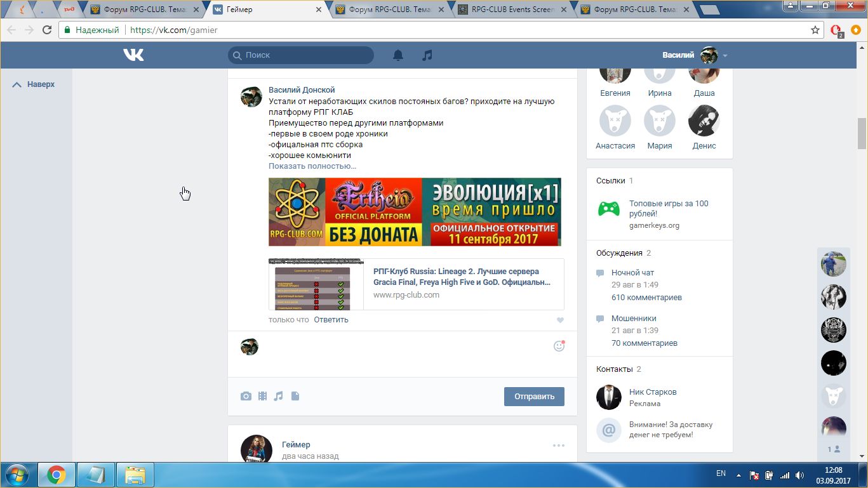Open the music player icon in VK header
This screenshot has width=868, height=488.
pos(427,55)
